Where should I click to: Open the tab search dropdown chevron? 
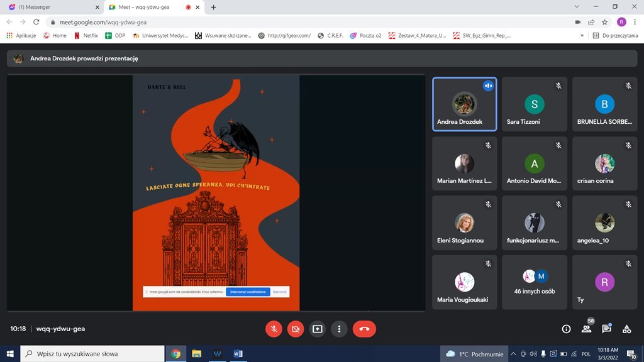[x=577, y=6]
